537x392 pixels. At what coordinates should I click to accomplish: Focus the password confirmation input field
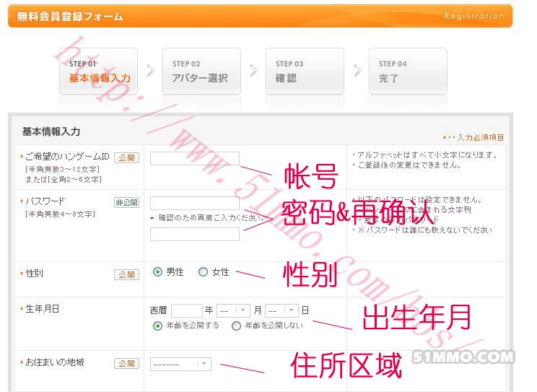[x=194, y=234]
